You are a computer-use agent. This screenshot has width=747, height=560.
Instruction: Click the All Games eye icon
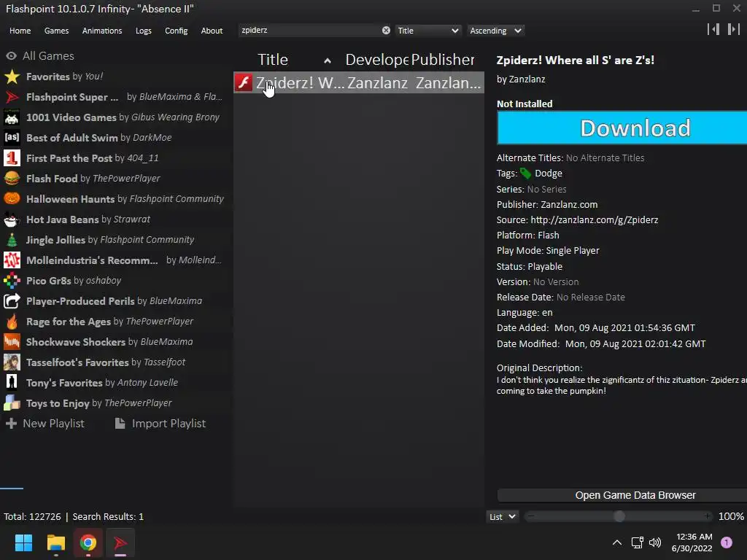tap(12, 55)
